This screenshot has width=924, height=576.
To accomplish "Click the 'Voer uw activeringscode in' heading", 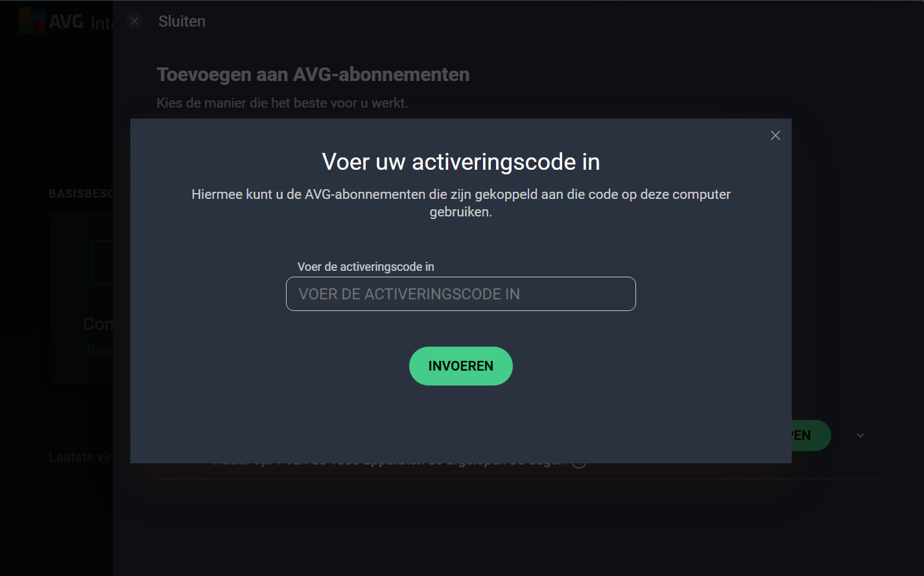I will tap(460, 161).
